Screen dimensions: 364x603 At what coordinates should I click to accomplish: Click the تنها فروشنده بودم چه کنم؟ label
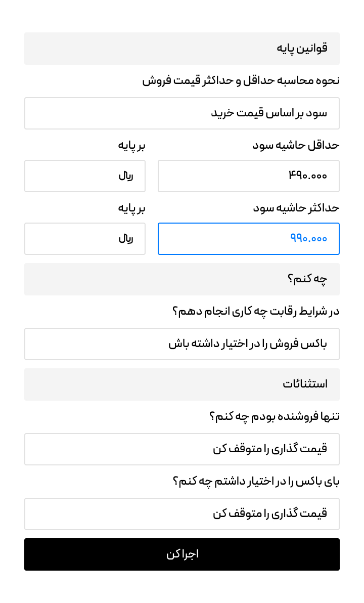[274, 416]
